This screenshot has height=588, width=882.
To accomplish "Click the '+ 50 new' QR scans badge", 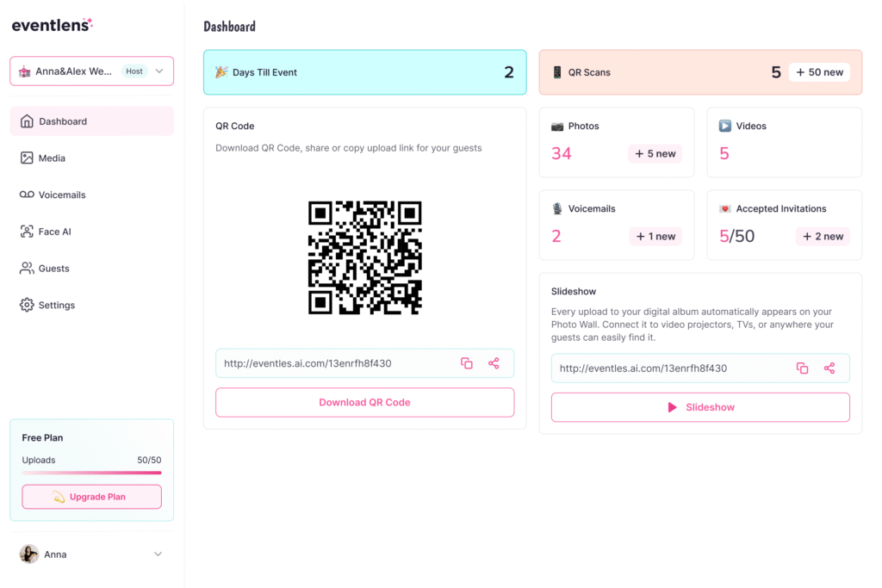I will click(x=819, y=72).
